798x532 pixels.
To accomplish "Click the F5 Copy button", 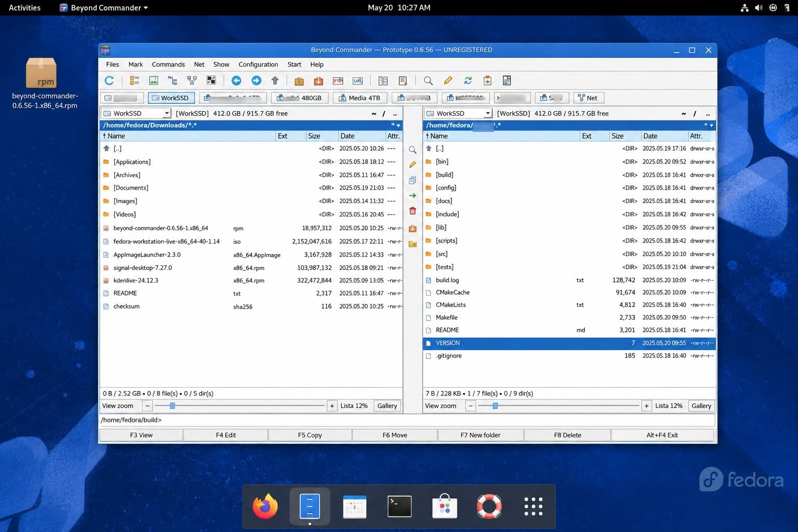I will pos(310,435).
